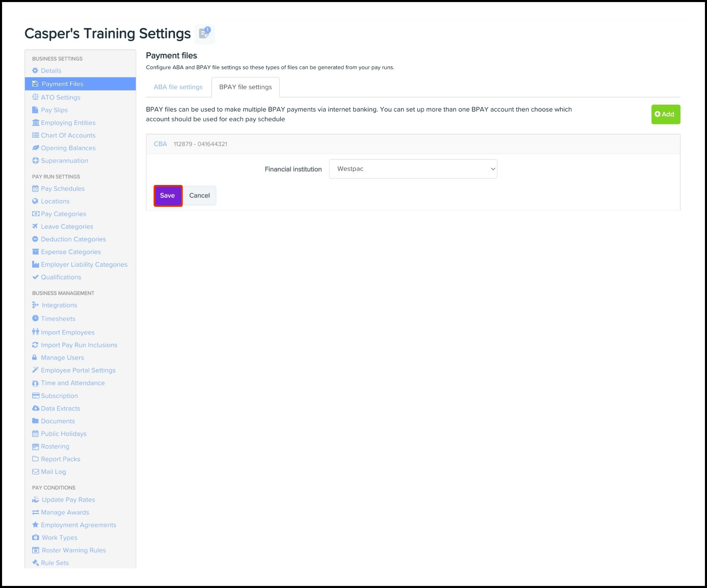Viewport: 707px width, 588px height.
Task: Click the scales icon for ATO Settings
Action: pyautogui.click(x=35, y=97)
